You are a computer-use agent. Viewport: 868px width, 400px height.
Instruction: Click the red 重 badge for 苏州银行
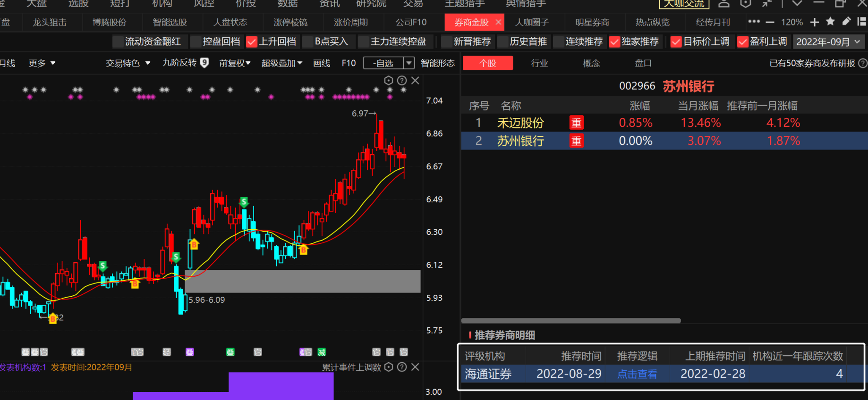tap(577, 141)
